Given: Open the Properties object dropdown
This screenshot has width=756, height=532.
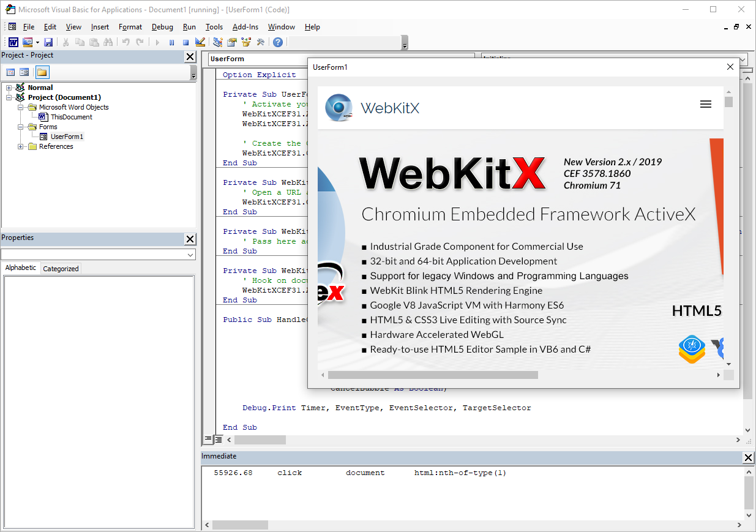Looking at the screenshot, I should click(x=190, y=254).
